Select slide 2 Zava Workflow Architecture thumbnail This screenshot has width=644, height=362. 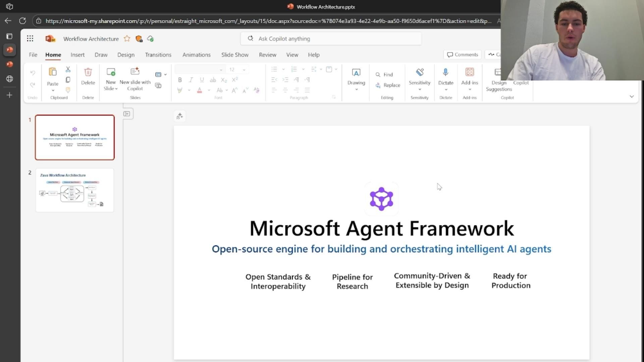tap(74, 190)
